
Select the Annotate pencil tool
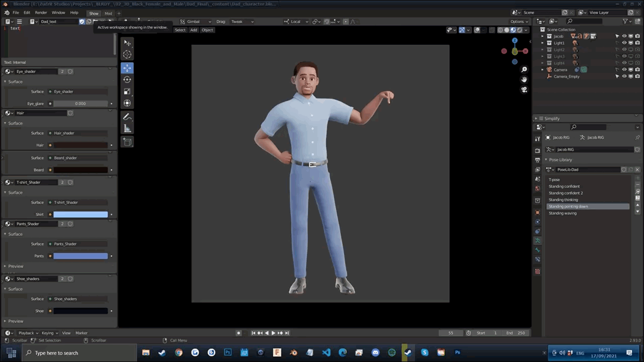127,117
